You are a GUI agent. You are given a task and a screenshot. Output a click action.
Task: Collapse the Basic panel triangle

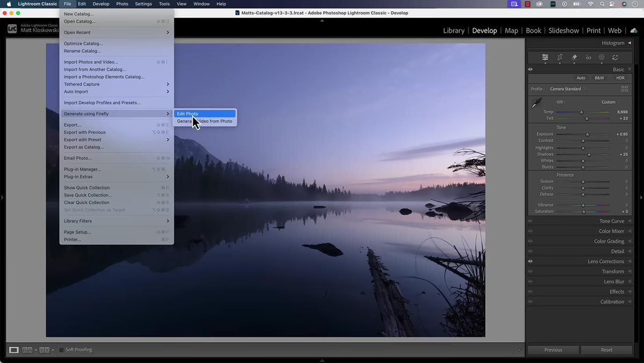[x=630, y=69]
